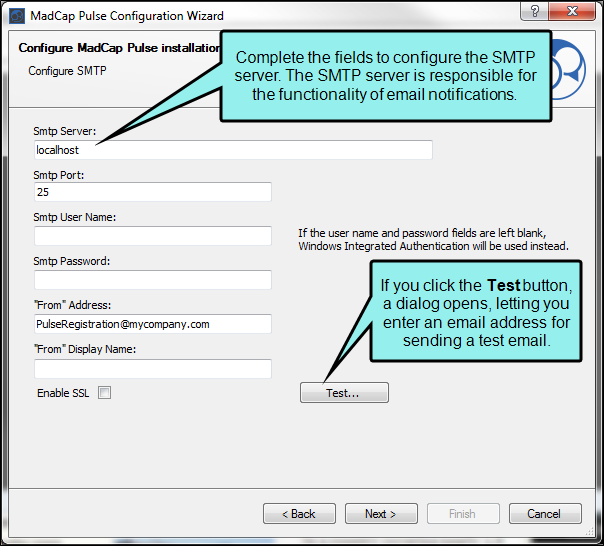604x546 pixels.
Task: Click the "Smtp Password:" label
Action: (72, 261)
